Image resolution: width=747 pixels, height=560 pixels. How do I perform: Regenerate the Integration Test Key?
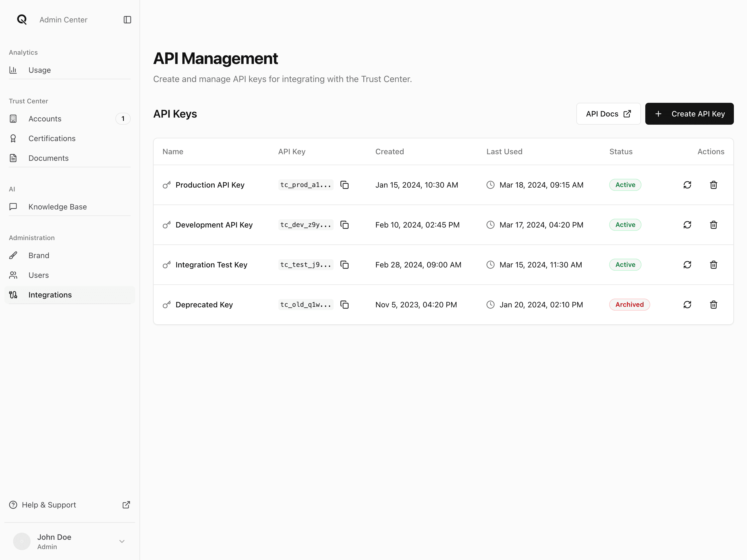pyautogui.click(x=687, y=264)
